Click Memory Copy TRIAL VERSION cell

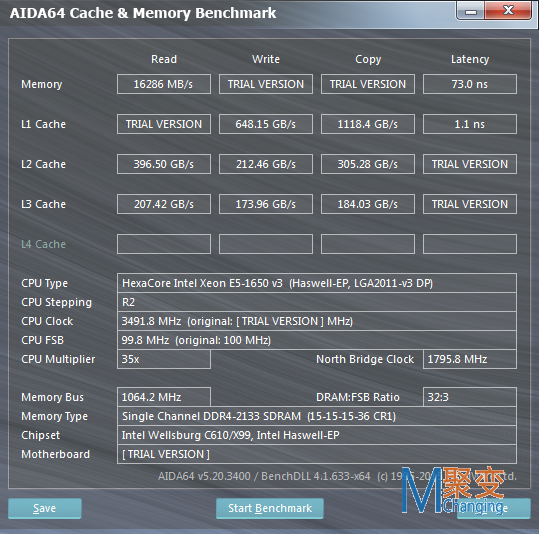pos(368,84)
